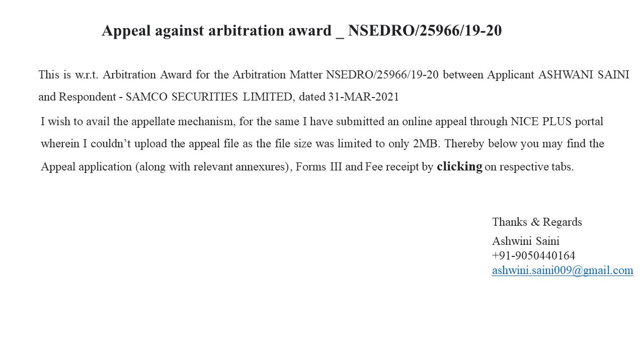644x362 pixels.
Task: Click the phone number +91-9050440164
Action: 533,256
